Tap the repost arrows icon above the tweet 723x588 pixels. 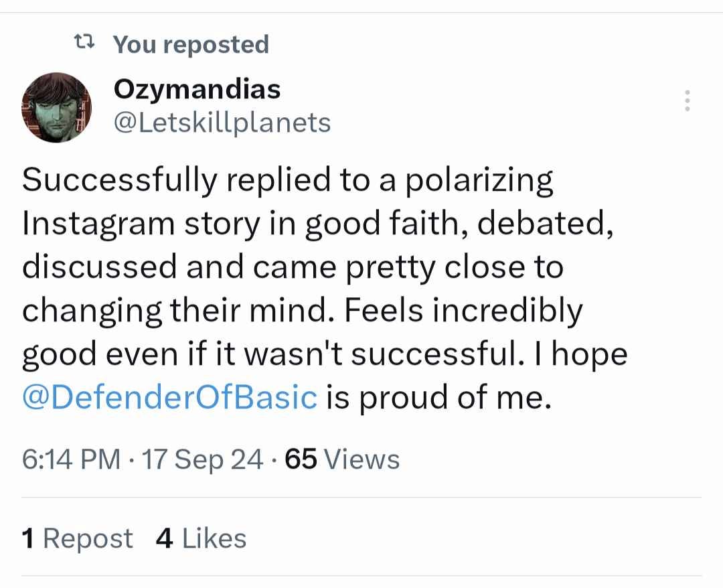(x=83, y=44)
